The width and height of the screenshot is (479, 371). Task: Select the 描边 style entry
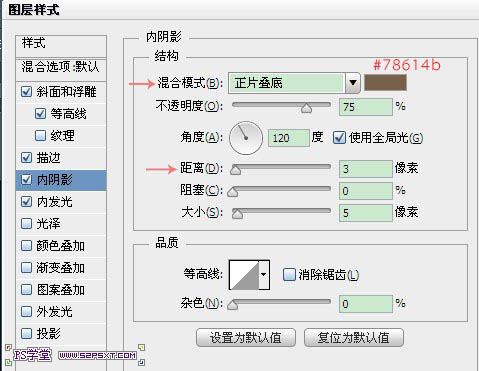click(48, 157)
